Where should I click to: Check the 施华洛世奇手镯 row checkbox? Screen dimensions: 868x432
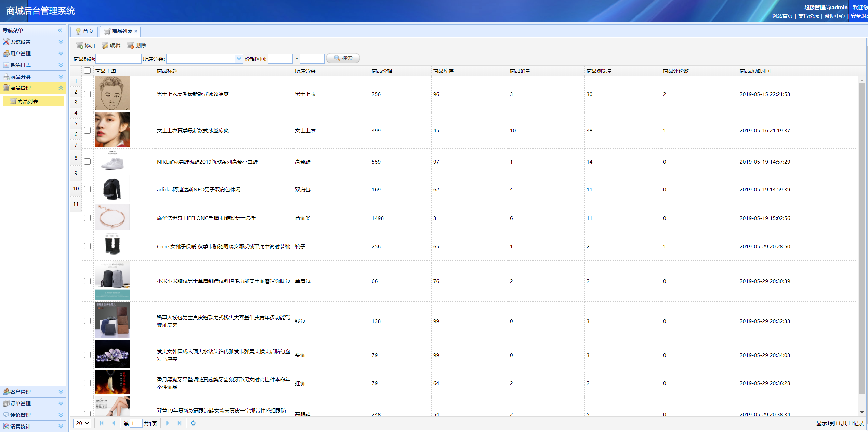coord(88,218)
